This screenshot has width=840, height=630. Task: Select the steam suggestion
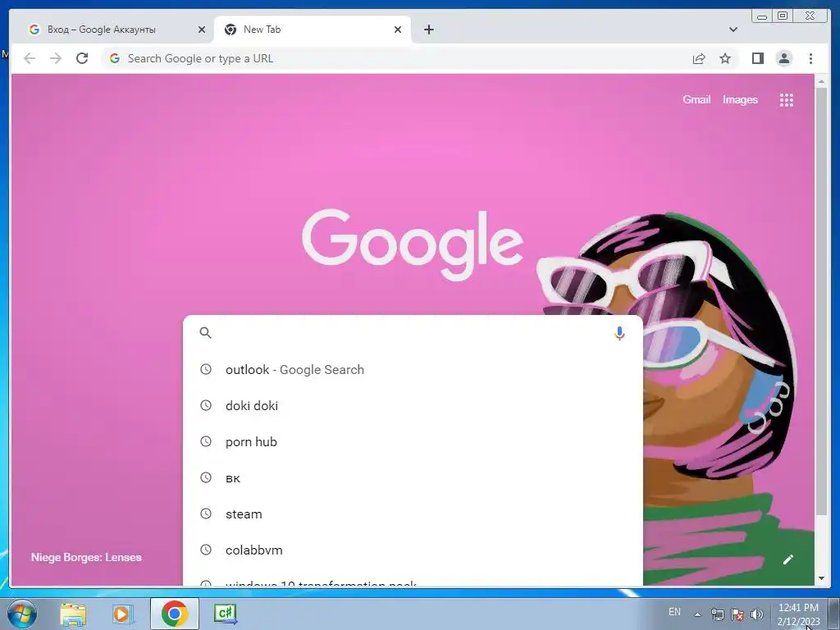pyautogui.click(x=413, y=514)
